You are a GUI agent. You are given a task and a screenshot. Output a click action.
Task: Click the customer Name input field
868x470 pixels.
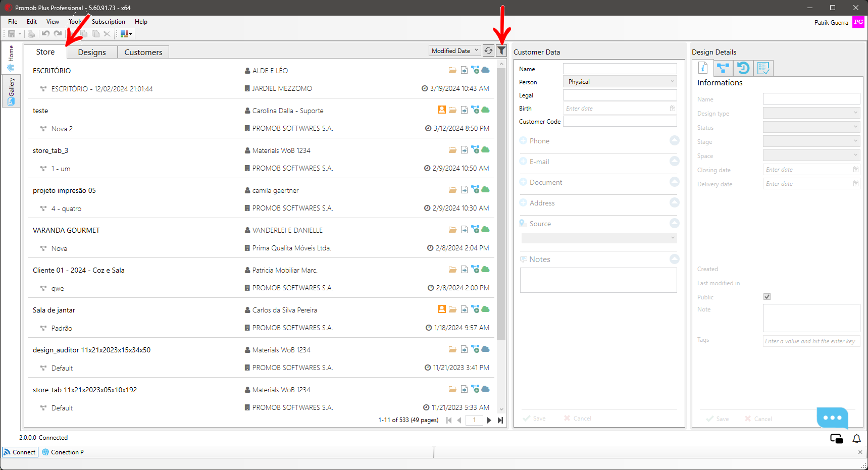click(x=620, y=69)
